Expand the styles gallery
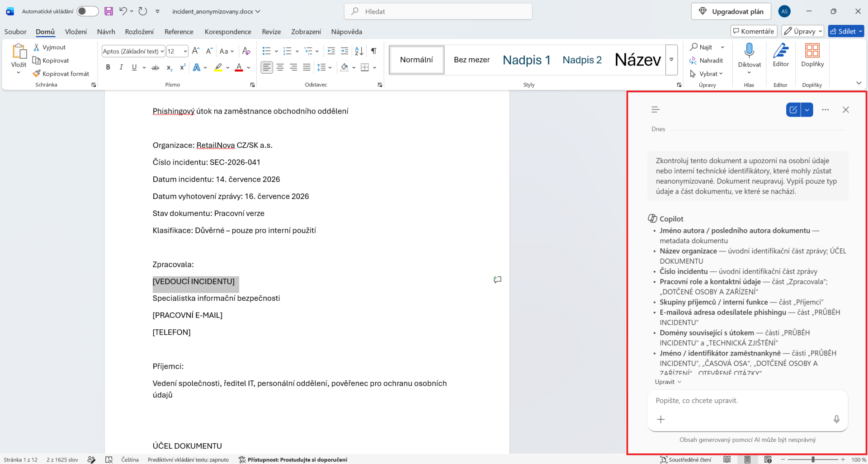This screenshot has width=868, height=464. [671, 60]
